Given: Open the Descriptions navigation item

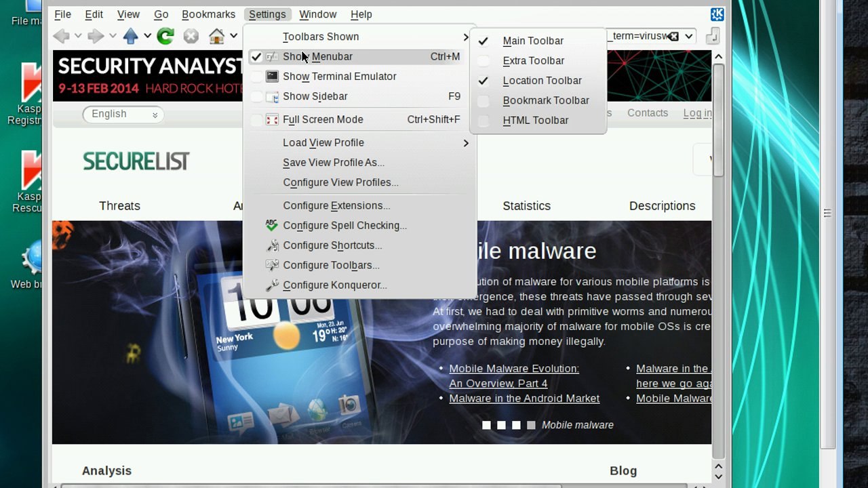Looking at the screenshot, I should (662, 206).
